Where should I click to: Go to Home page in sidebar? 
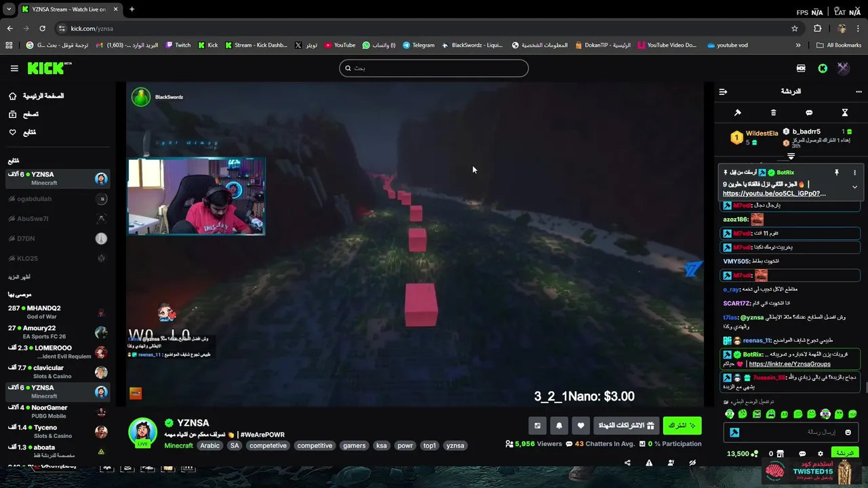[35, 96]
